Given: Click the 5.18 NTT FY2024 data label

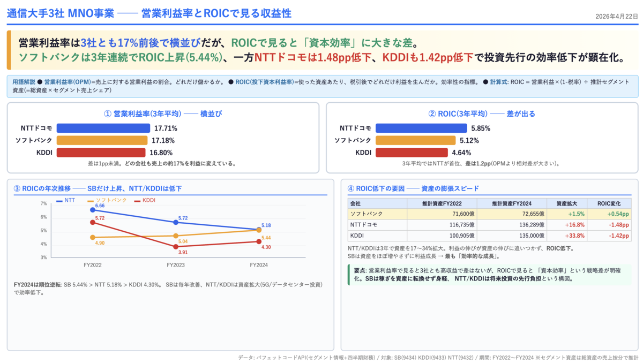Looking at the screenshot, I should click(x=266, y=225).
